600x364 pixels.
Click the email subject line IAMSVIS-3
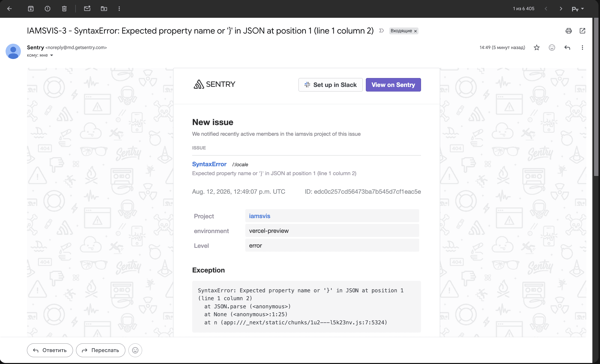200,31
